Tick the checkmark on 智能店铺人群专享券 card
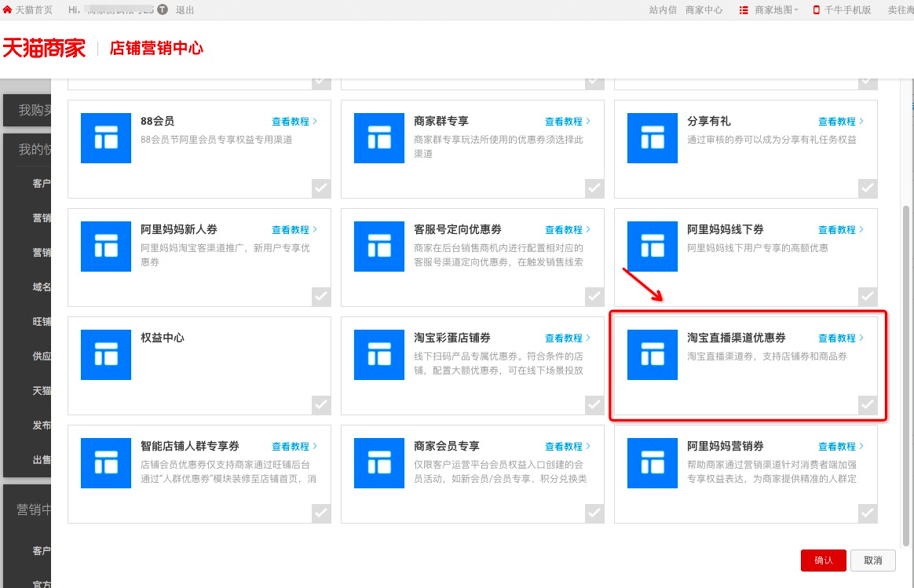Viewport: 914px width, 588px height. pyautogui.click(x=321, y=513)
